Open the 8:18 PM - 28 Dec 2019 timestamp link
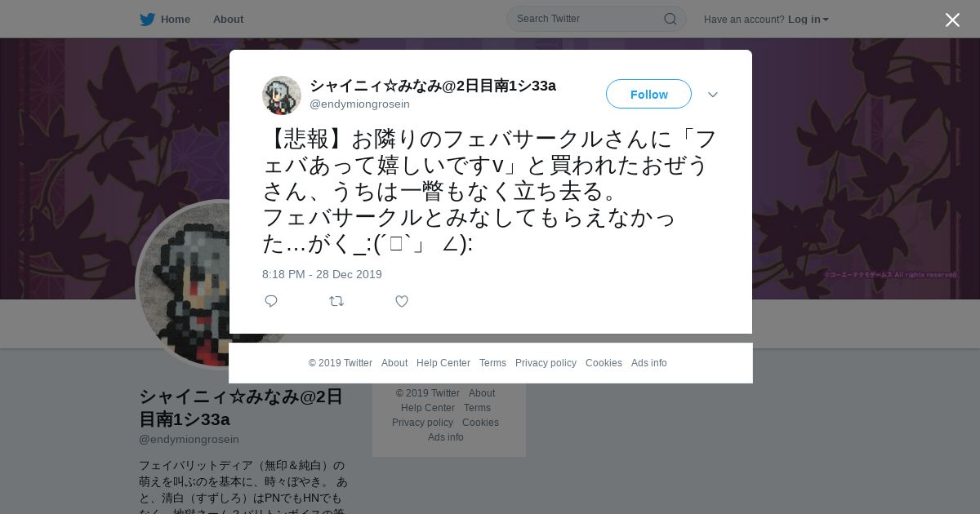The width and height of the screenshot is (980, 514). click(322, 274)
